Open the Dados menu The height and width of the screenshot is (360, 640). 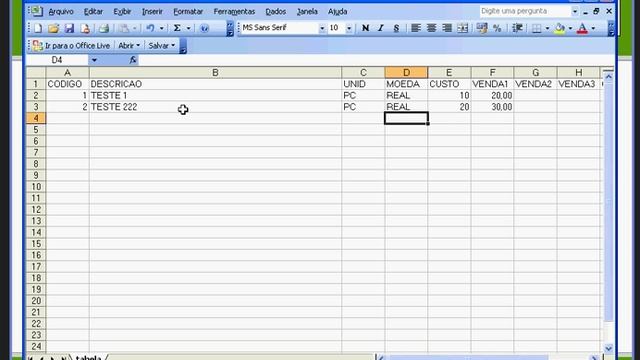(276, 11)
